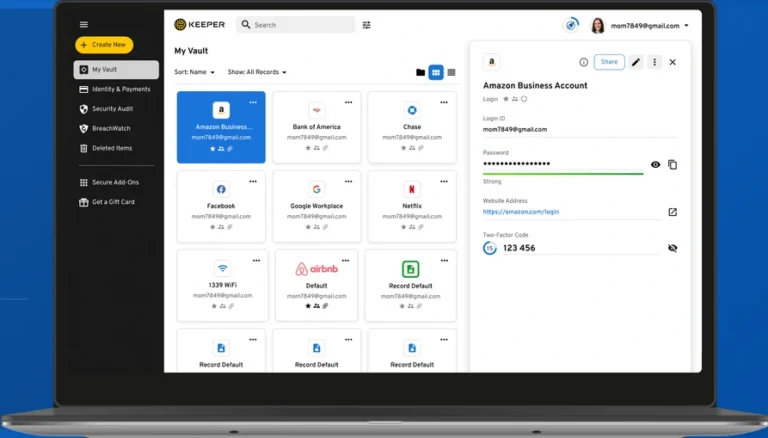Open search filter settings icon
The image size is (768, 438).
(x=366, y=25)
